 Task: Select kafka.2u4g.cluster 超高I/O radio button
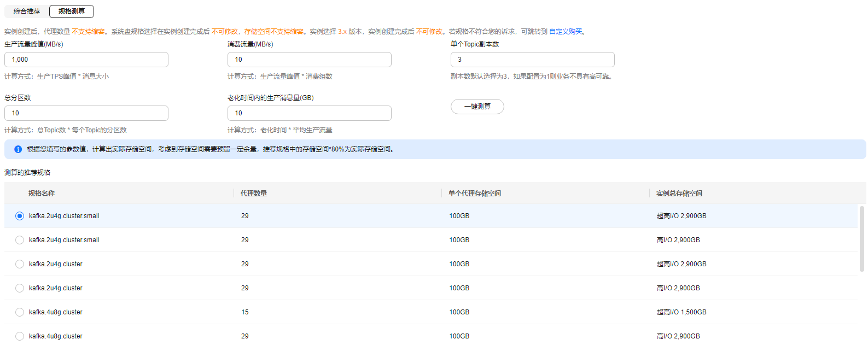click(20, 264)
